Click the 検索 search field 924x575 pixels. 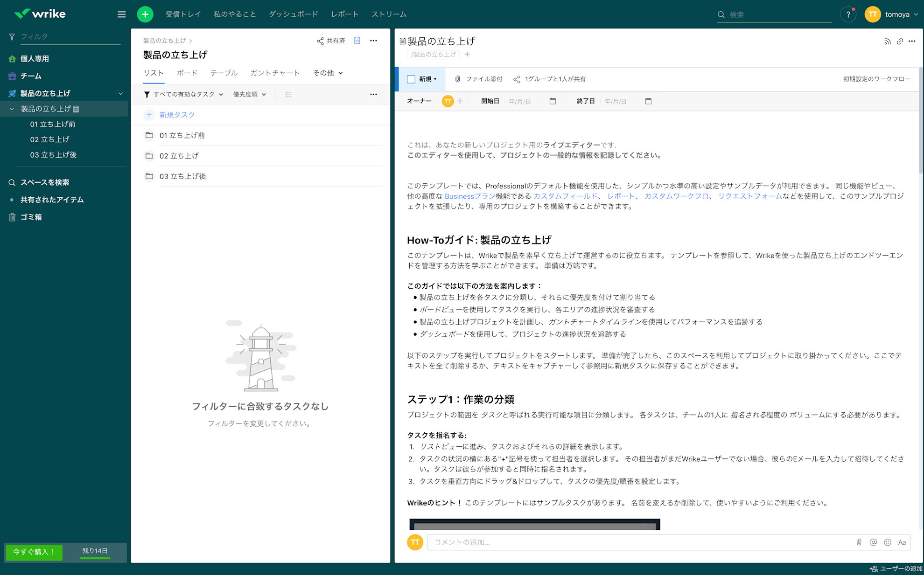775,14
